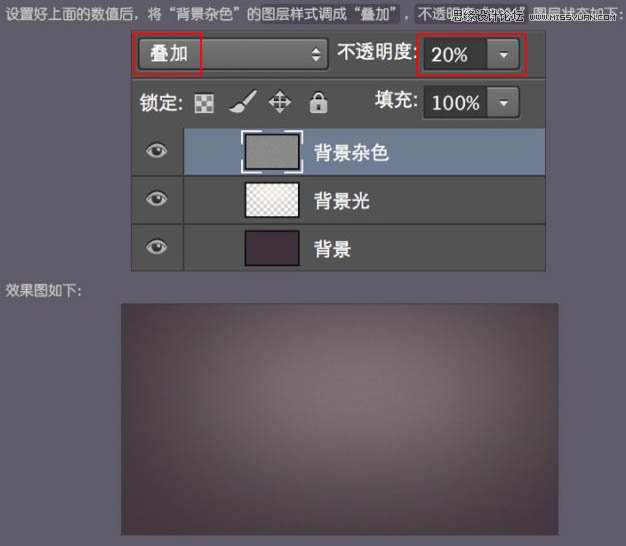Select the 背景杂色 layer thumbnail
626x546 pixels.
coord(272,152)
